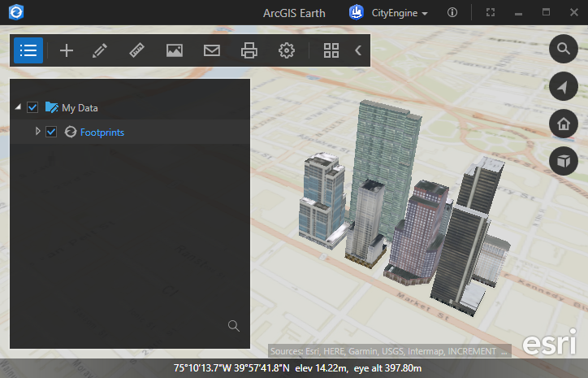Screen dimensions: 588x378
Task: Toggle the 3D cube view button
Action: 563,162
